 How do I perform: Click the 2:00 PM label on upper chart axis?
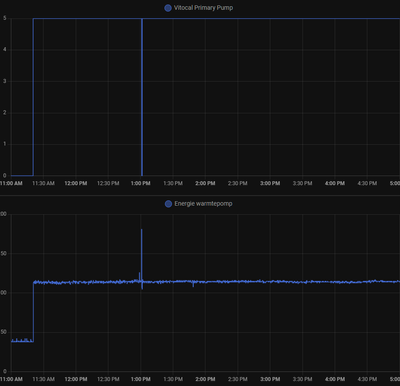(x=205, y=183)
